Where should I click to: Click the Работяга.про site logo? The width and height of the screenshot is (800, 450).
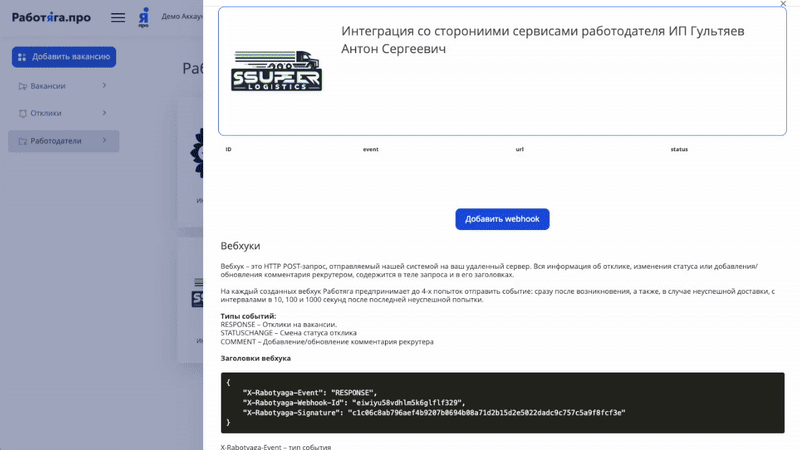pos(51,17)
